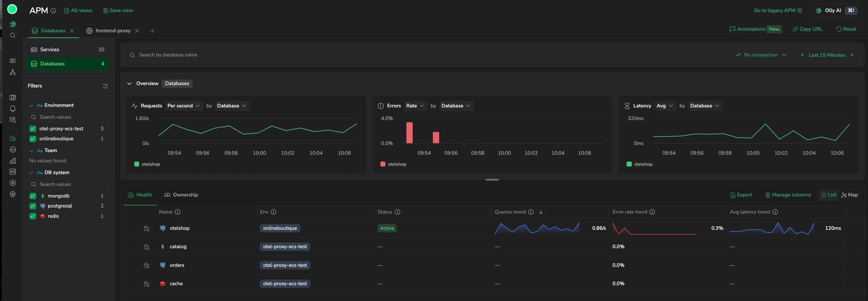Screen dimensions: 868x301
Task: Click Save view
Action: pos(118,11)
